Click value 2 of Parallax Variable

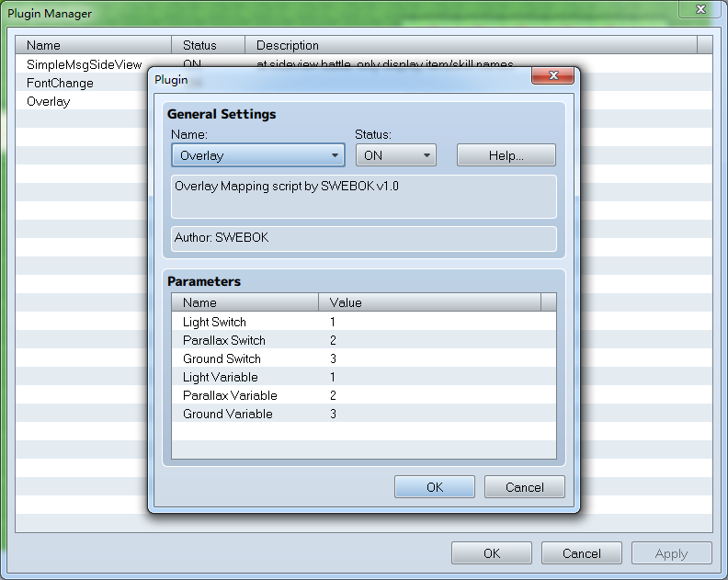pos(333,395)
